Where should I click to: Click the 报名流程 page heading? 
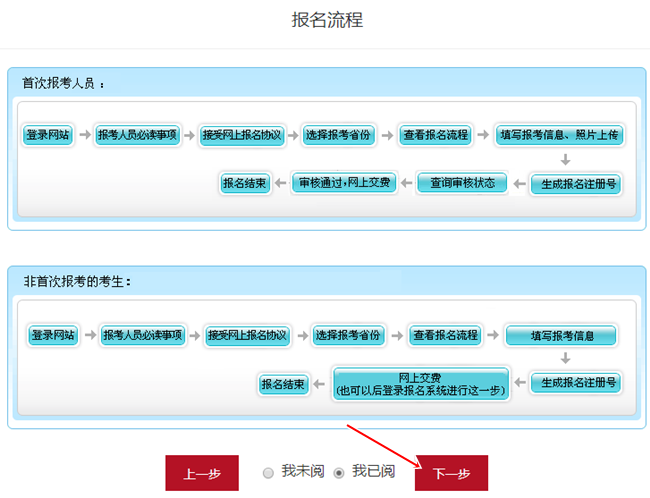click(x=327, y=20)
